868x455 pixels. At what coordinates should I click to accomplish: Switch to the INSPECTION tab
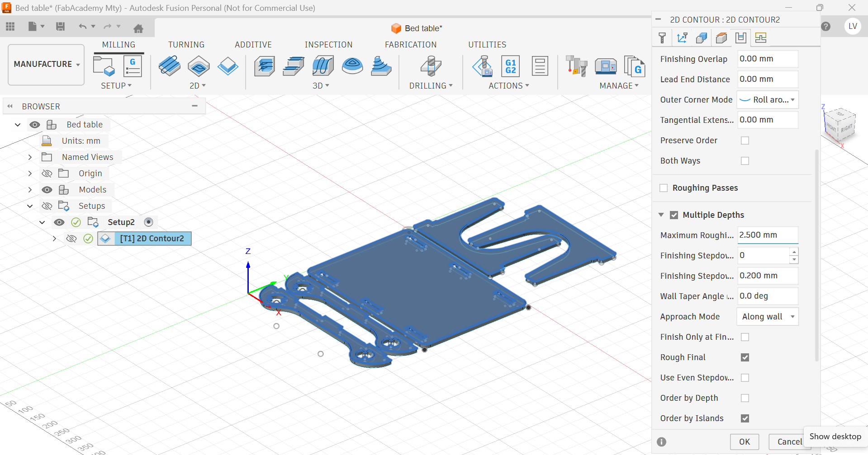coord(328,45)
